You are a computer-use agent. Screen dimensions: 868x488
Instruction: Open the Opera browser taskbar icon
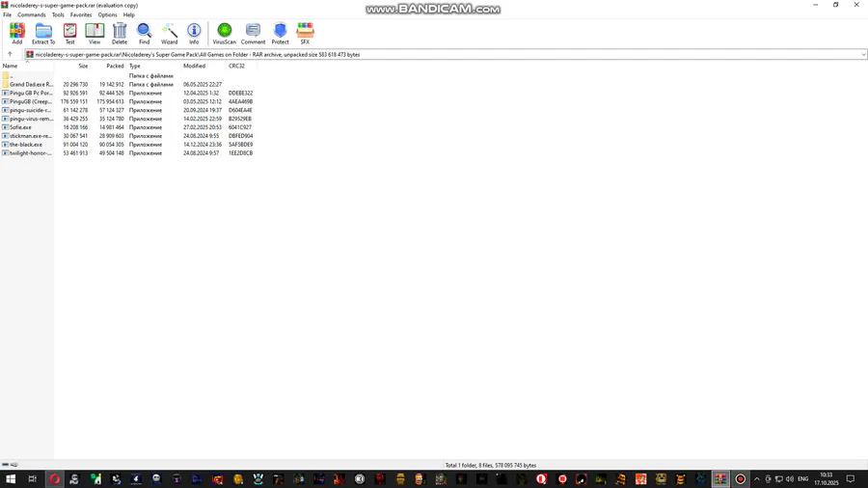coord(54,479)
